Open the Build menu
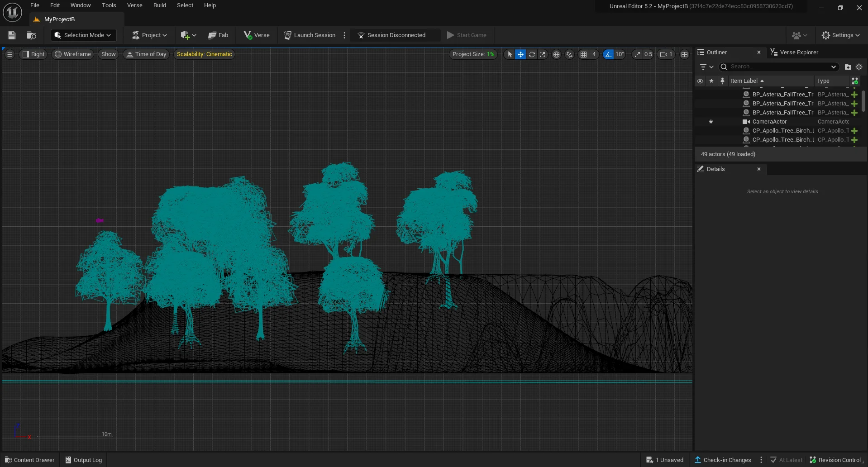This screenshot has height=467, width=868. pyautogui.click(x=159, y=5)
